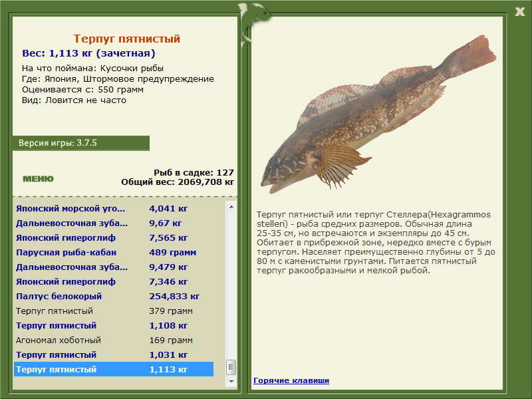Viewport: 532px width, 399px height.
Task: Click the fish list scrollbar thumb
Action: coord(231,367)
